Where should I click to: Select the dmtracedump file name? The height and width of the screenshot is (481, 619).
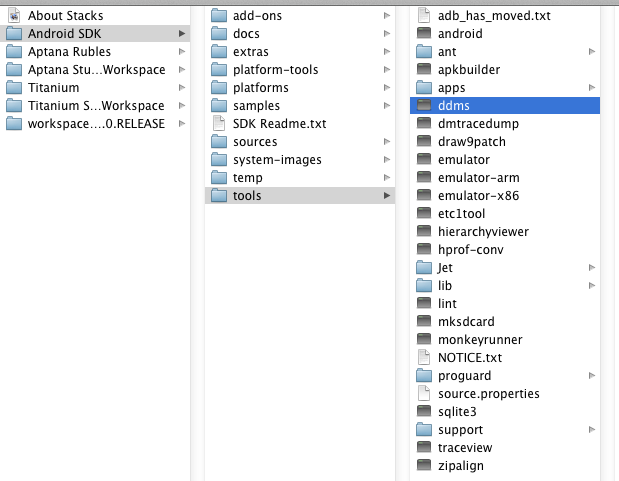478,124
